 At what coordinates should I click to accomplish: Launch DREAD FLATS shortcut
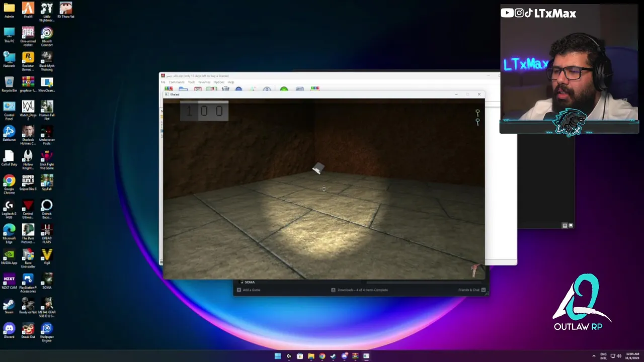47,234
